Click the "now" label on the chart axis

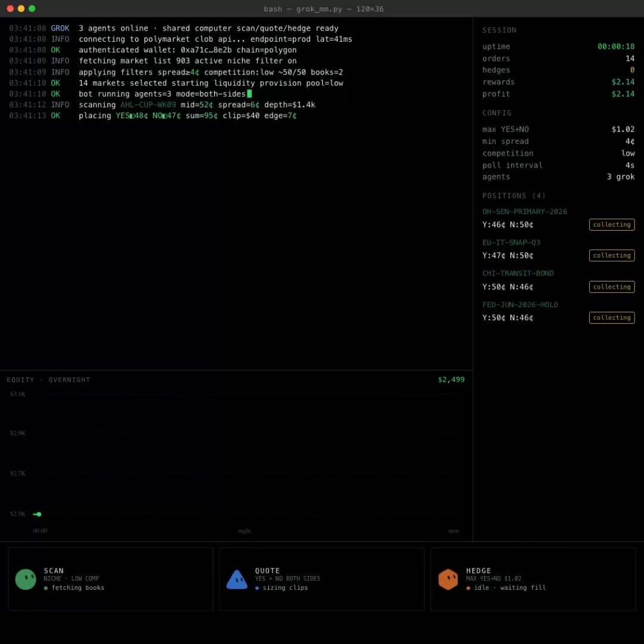click(x=454, y=531)
